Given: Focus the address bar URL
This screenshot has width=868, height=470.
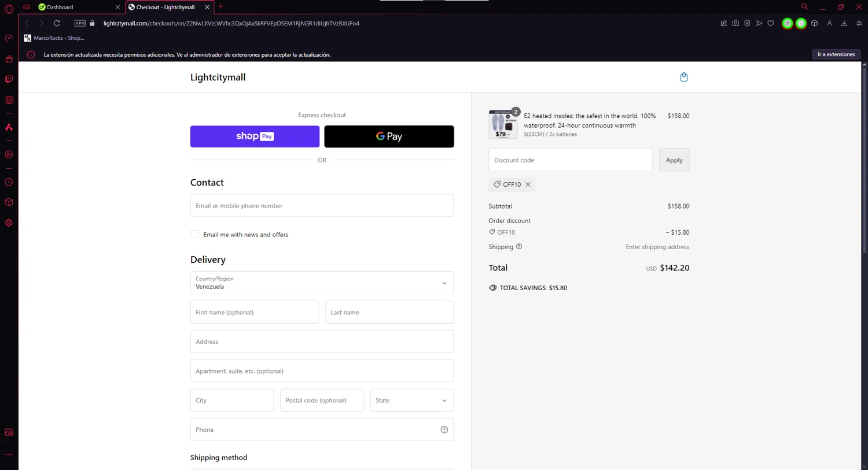Looking at the screenshot, I should [231, 23].
